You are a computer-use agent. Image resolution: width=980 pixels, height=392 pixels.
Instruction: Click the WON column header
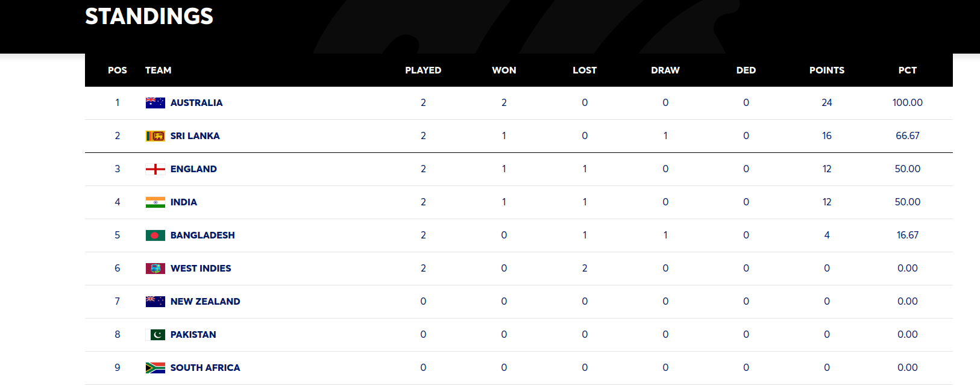tap(504, 70)
